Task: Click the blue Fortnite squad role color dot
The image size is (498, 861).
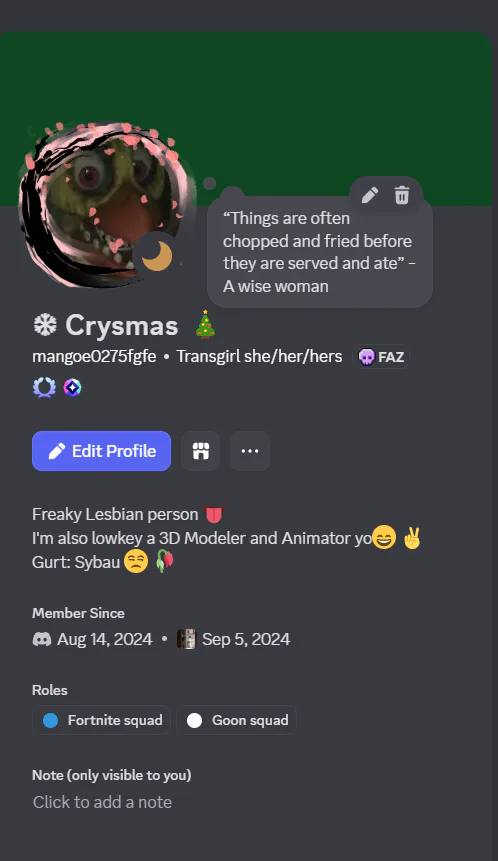Action: 51,720
